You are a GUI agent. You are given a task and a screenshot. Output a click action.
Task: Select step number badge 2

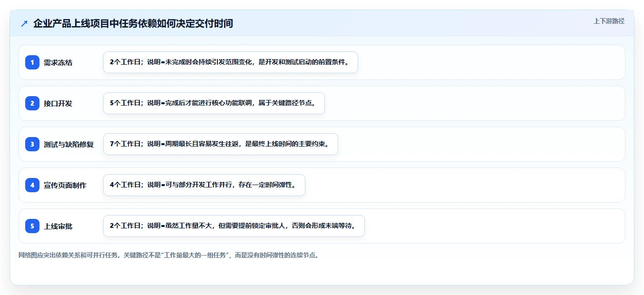pos(32,103)
